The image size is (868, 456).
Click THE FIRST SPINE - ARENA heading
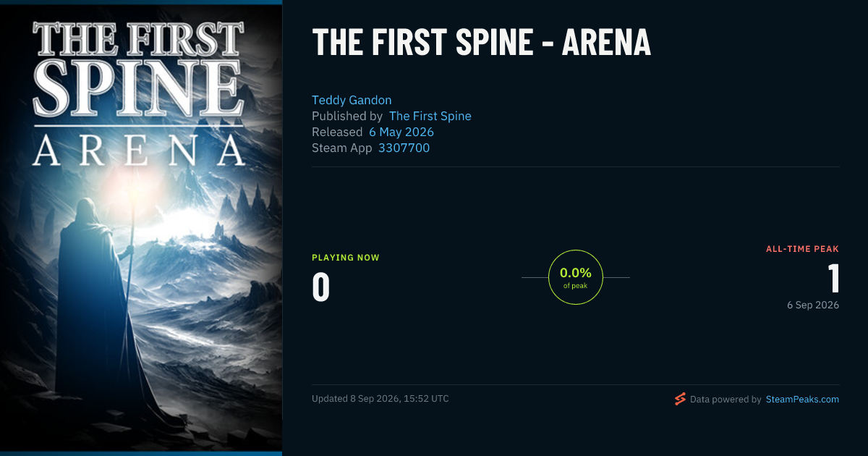482,43
